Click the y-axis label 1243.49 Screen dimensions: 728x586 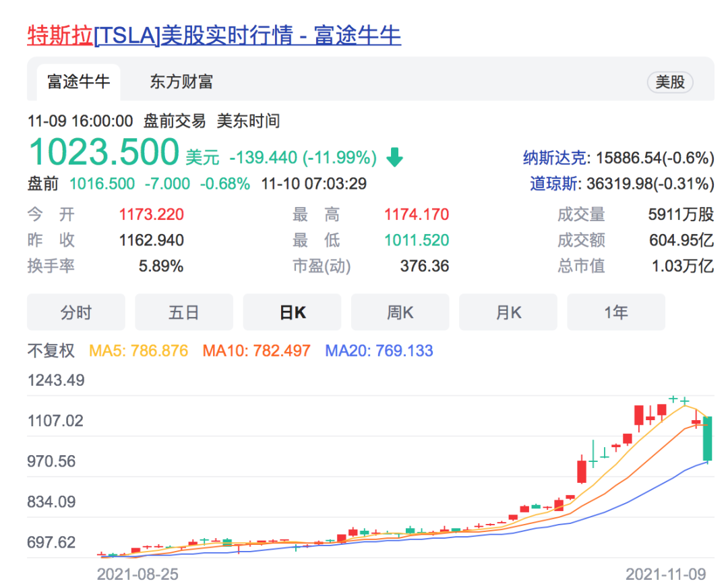(56, 380)
